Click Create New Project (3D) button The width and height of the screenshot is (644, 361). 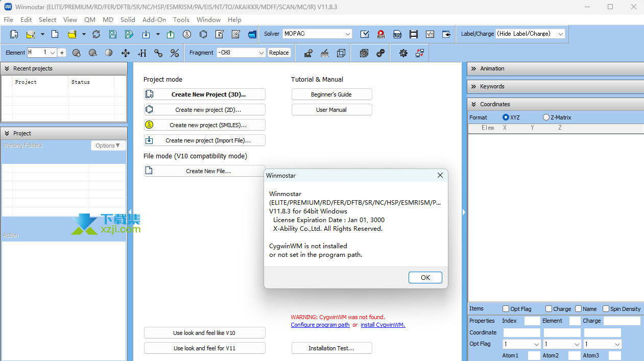pyautogui.click(x=205, y=94)
